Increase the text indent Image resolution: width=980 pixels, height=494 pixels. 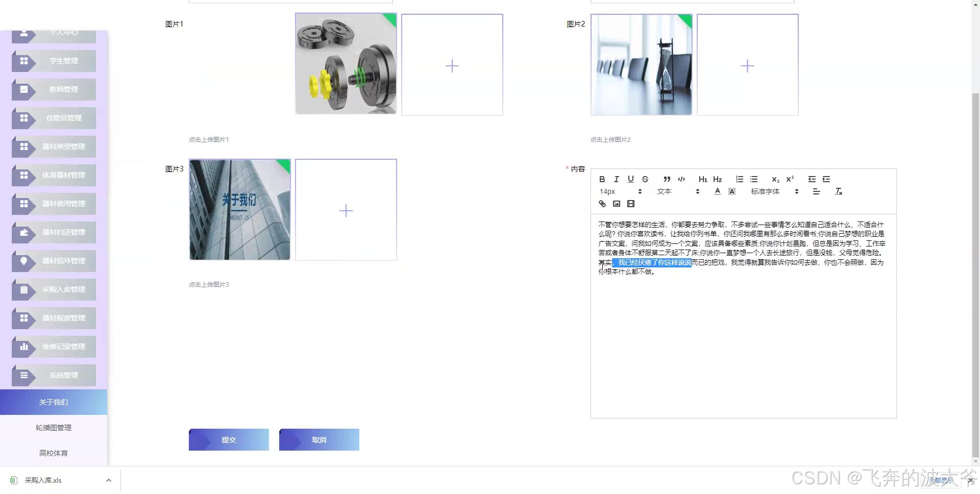click(x=826, y=179)
